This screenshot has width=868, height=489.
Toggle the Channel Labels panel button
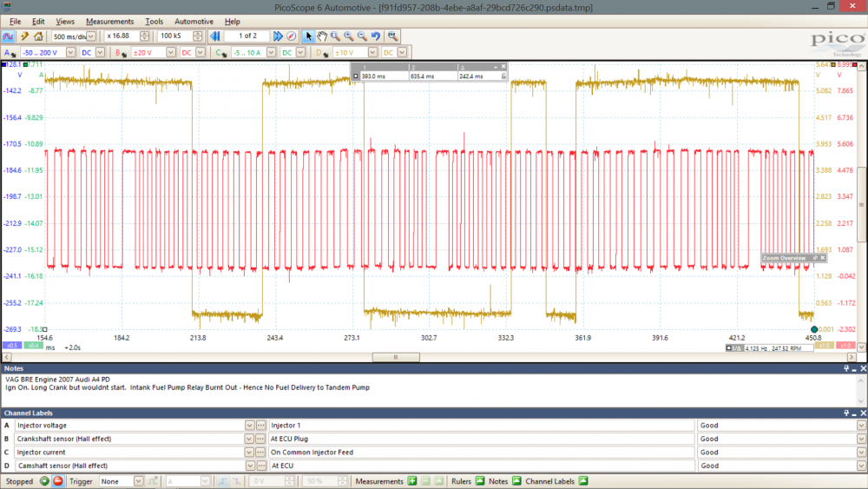(x=583, y=481)
